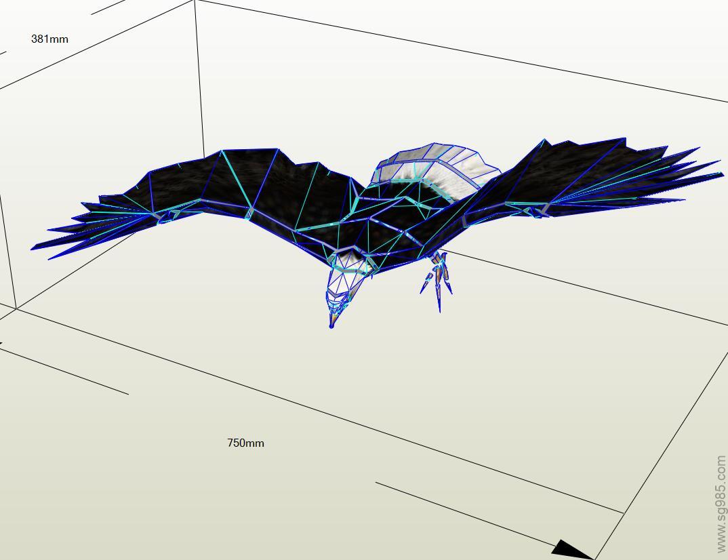Click the tip of the eagle's beak
The image size is (728, 560).
pyautogui.click(x=331, y=325)
